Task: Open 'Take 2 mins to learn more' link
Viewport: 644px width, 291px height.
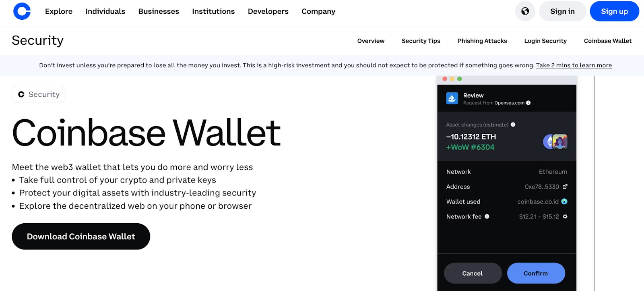Action: click(574, 65)
